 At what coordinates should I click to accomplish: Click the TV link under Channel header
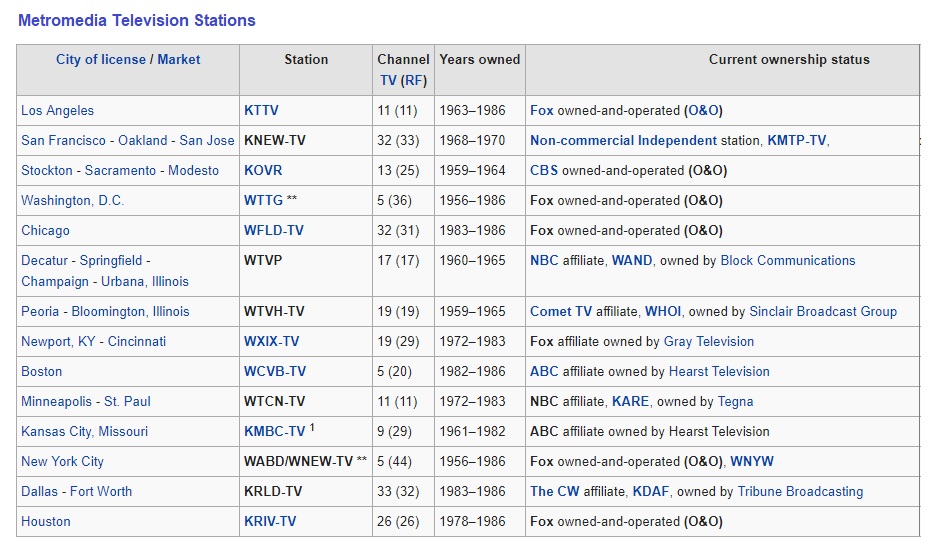(x=388, y=80)
